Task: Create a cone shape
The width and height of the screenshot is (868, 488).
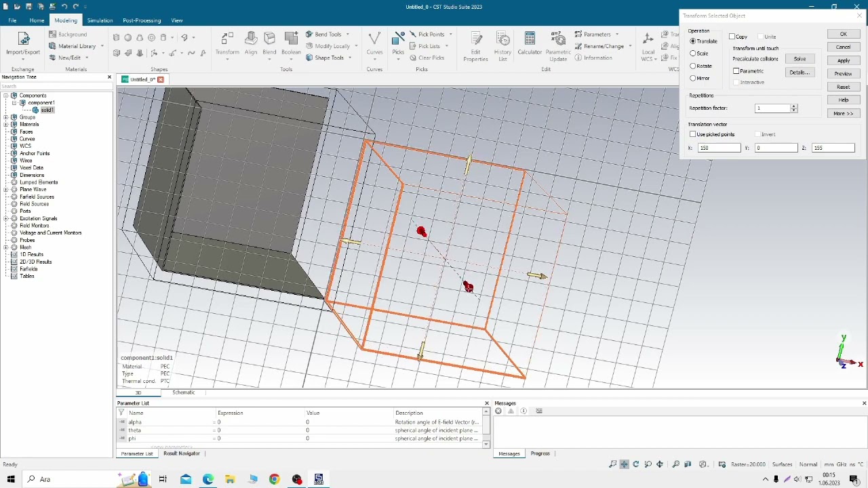Action: pos(140,37)
